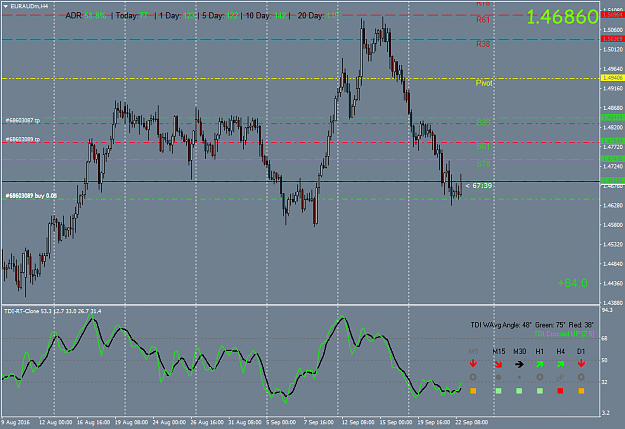
Task: Click the green up arrow under H4
Action: click(x=560, y=364)
